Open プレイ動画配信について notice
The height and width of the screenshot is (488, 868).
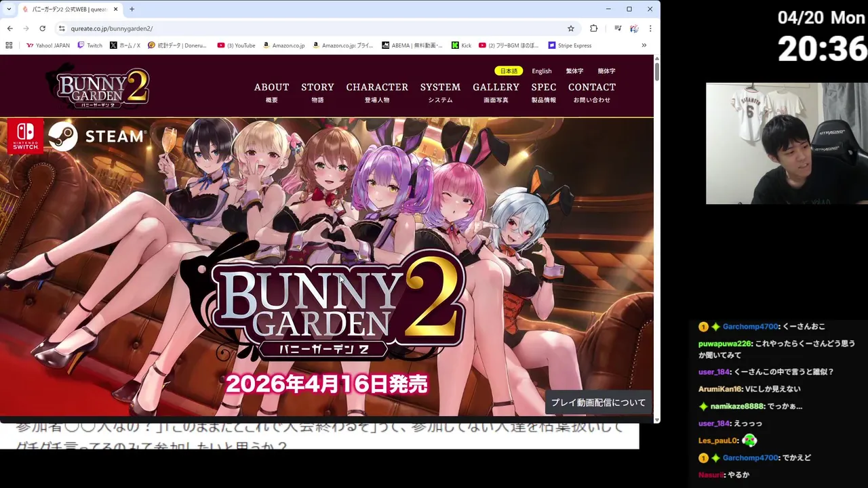pyautogui.click(x=598, y=402)
